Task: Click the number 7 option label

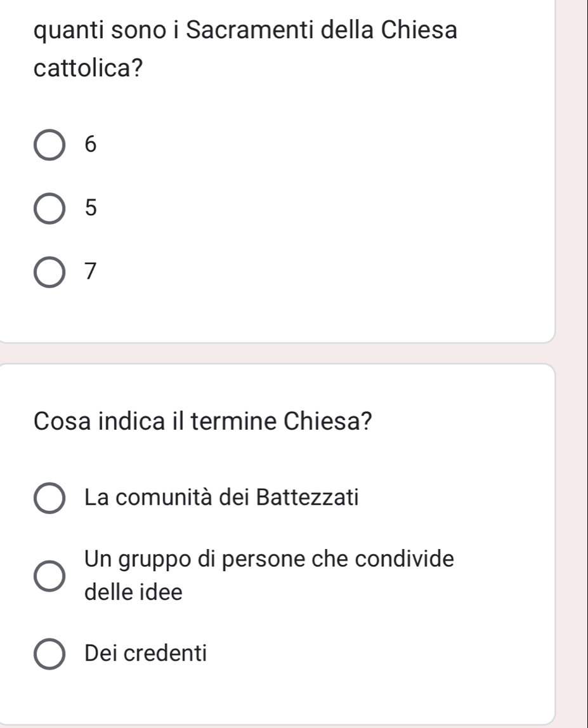Action: (92, 272)
